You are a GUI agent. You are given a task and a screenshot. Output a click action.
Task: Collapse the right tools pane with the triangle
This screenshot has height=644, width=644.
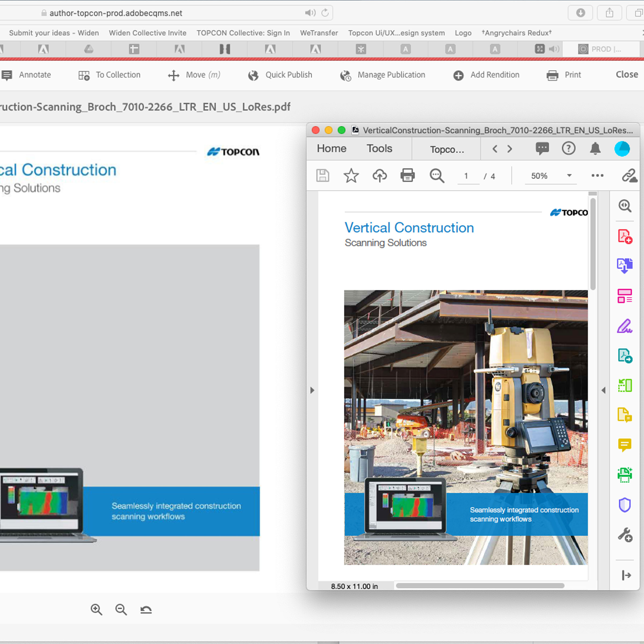tap(603, 390)
